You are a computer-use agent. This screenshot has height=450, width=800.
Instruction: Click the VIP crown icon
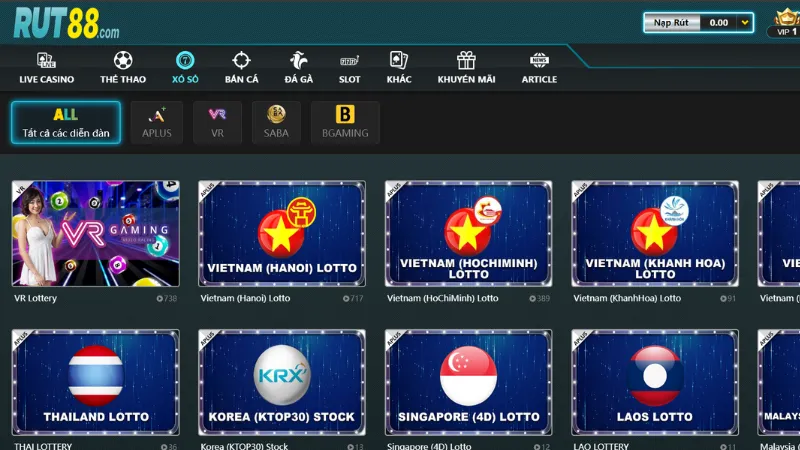(x=786, y=18)
